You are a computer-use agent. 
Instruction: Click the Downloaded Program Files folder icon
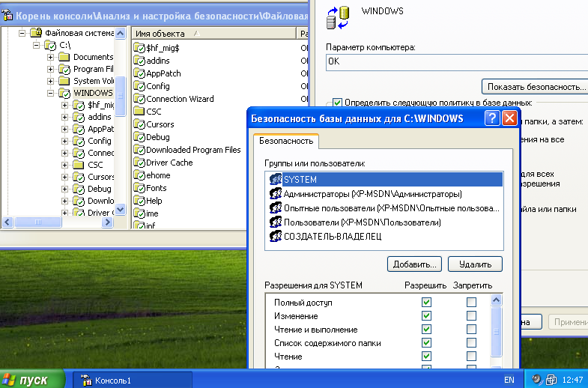[139, 150]
